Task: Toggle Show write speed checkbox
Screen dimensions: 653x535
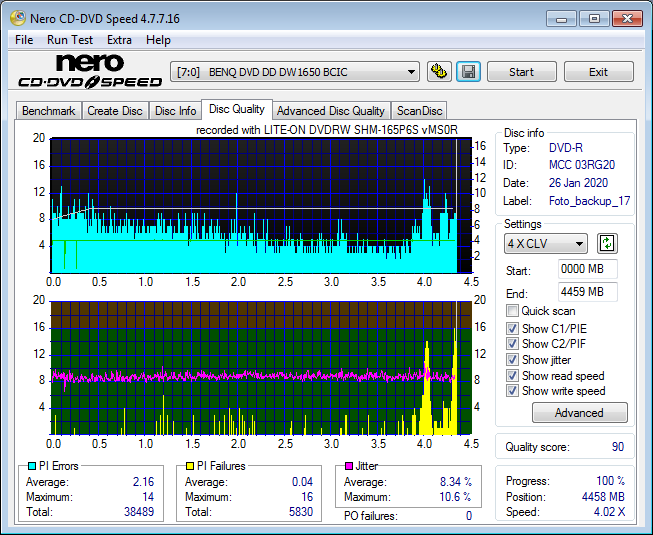Action: point(512,391)
